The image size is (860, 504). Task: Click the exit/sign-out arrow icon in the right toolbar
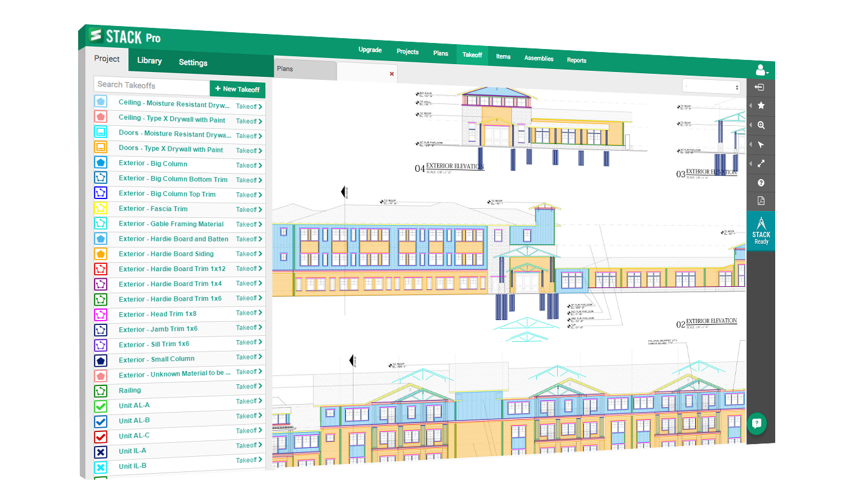pos(760,87)
